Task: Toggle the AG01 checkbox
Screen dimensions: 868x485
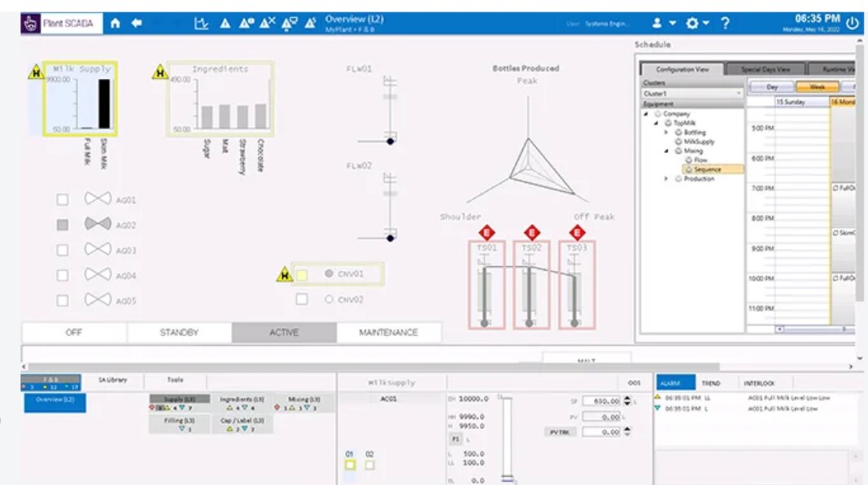Action: [x=63, y=199]
